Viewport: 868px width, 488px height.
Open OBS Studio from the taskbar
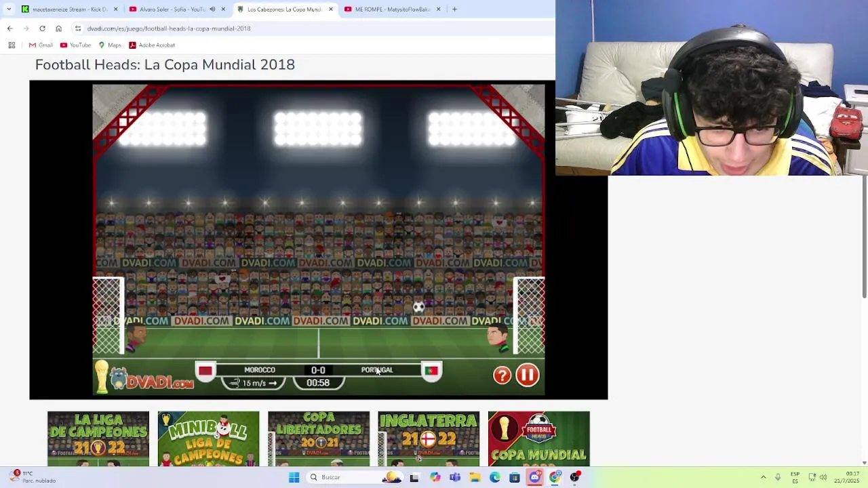[x=575, y=477]
